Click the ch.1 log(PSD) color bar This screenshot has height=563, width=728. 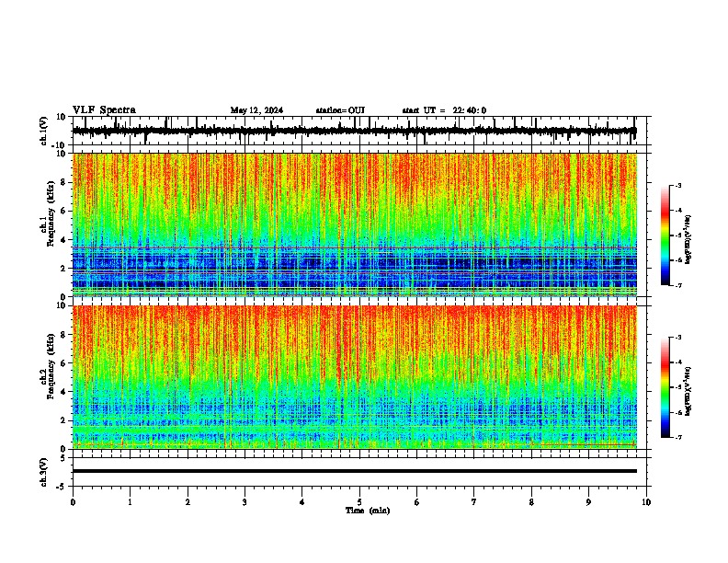coord(665,236)
